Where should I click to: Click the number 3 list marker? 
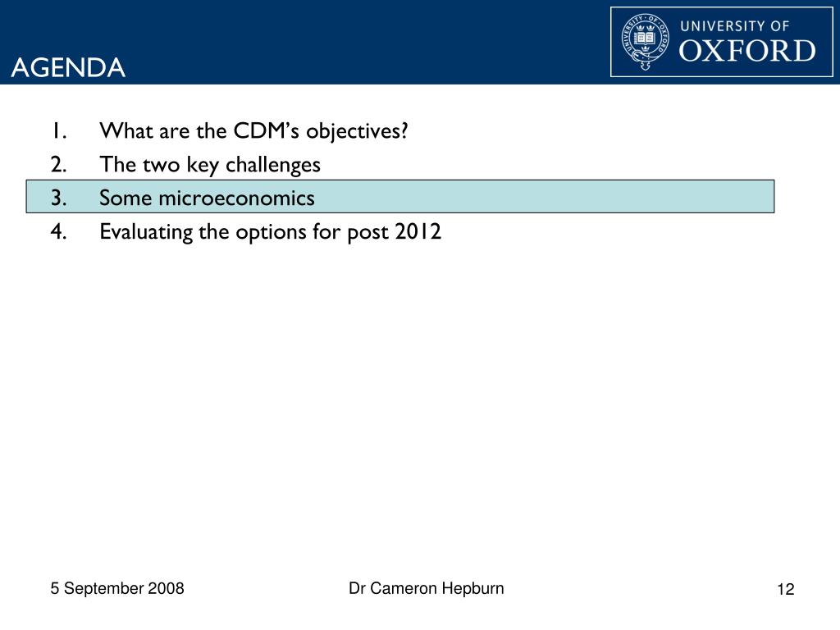(x=59, y=199)
